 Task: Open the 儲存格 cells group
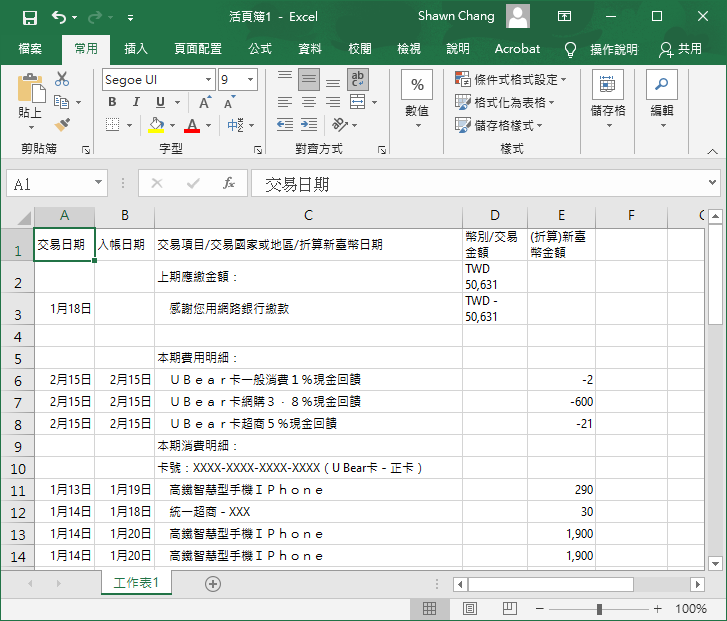point(608,99)
